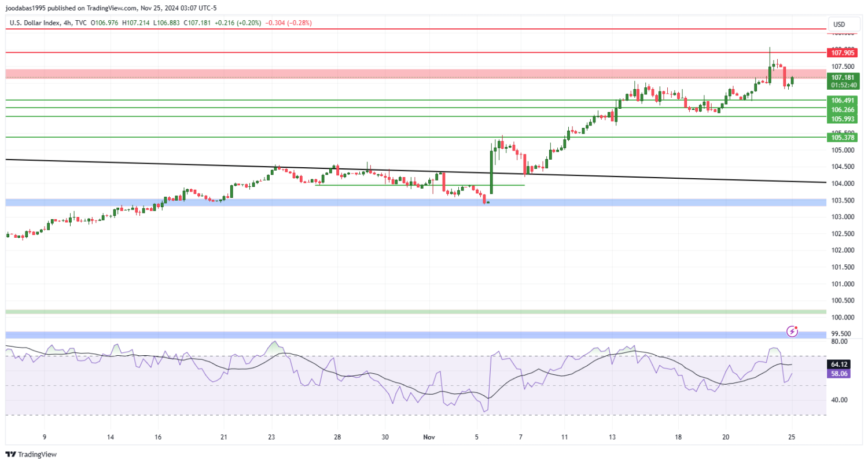The height and width of the screenshot is (464, 868).
Task: Click the Nov month label on the time axis
Action: 428,437
